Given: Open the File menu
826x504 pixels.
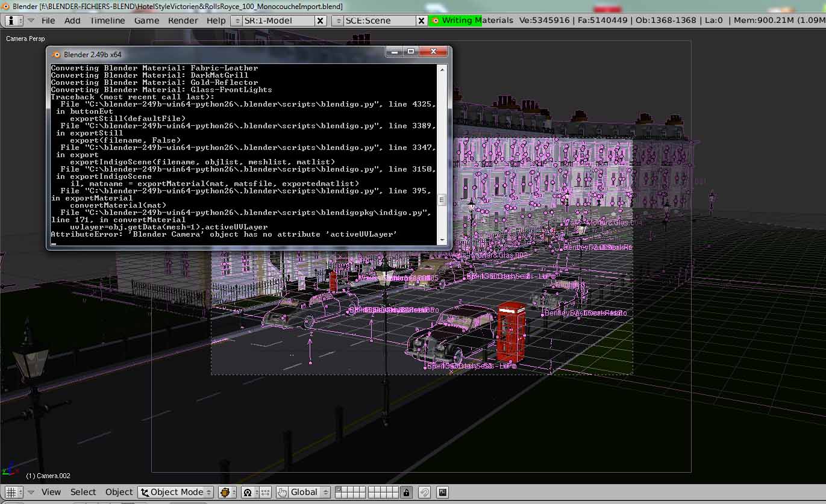Looking at the screenshot, I should 48,20.
